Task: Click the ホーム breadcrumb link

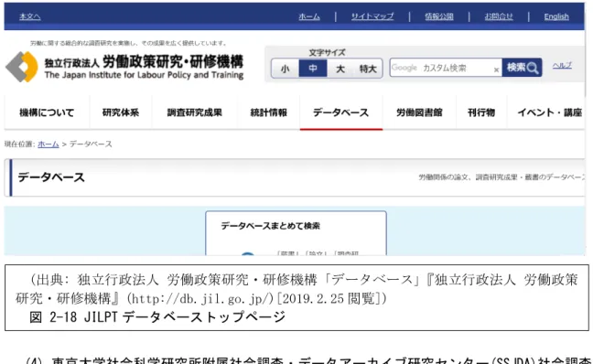Action: click(48, 144)
